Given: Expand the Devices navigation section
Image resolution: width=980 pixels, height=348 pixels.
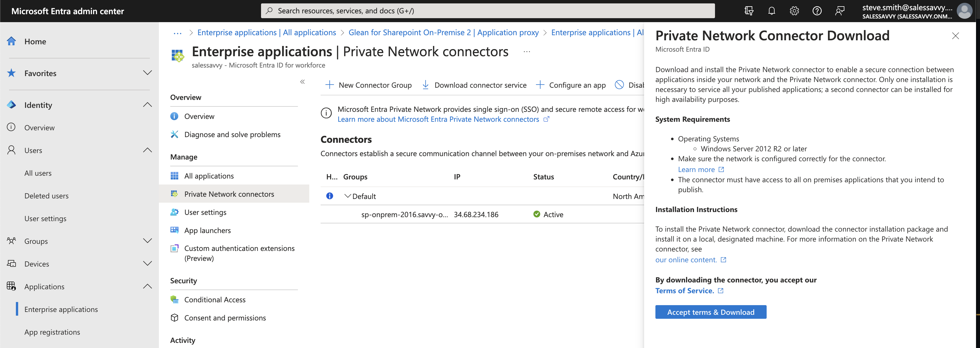Looking at the screenshot, I should (x=147, y=263).
